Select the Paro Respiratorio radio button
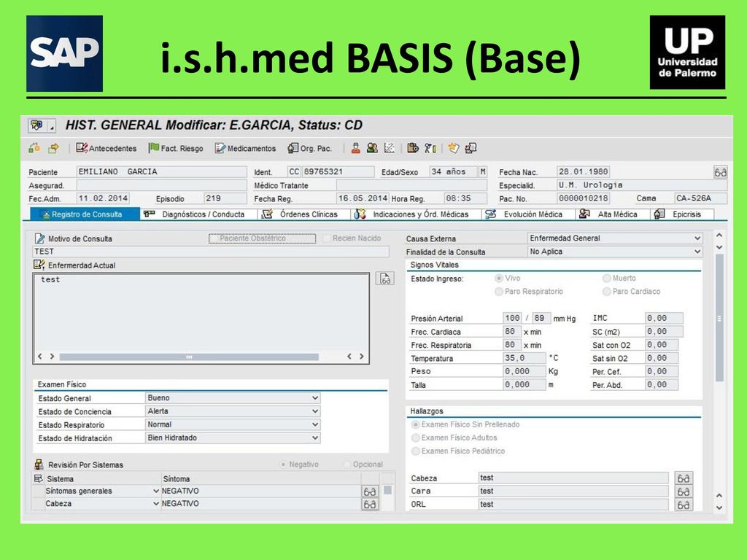 (499, 292)
